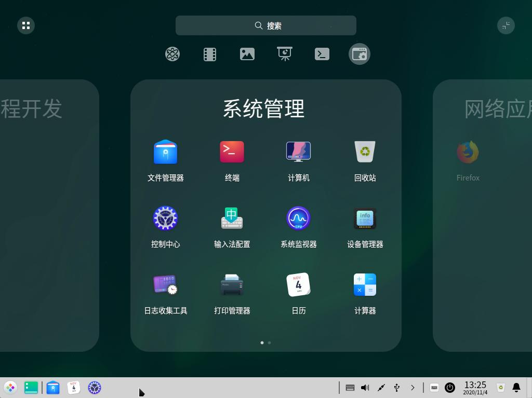The width and height of the screenshot is (532, 398).
Task: Select the image category tab
Action: tap(247, 54)
